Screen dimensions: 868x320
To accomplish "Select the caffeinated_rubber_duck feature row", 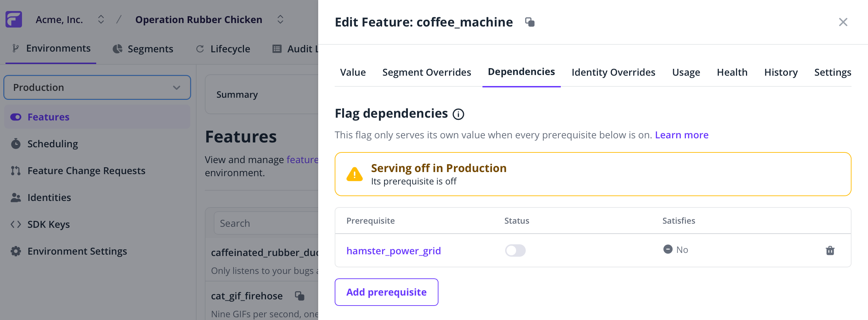I will point(262,260).
